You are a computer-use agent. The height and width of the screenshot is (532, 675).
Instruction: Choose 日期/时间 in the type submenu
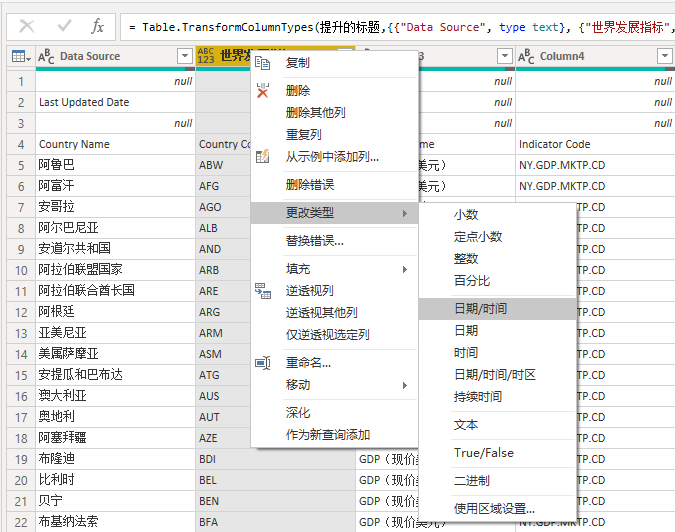(x=480, y=309)
